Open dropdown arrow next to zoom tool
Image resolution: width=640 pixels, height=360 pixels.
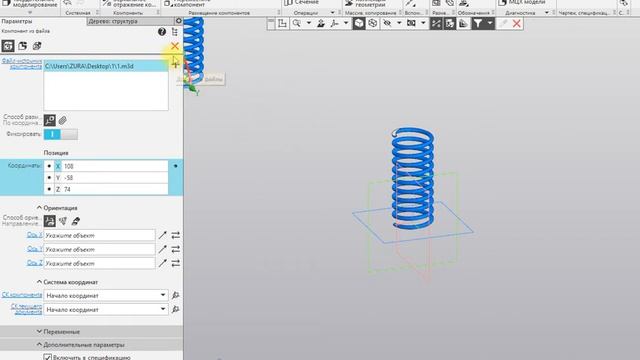pos(309,24)
